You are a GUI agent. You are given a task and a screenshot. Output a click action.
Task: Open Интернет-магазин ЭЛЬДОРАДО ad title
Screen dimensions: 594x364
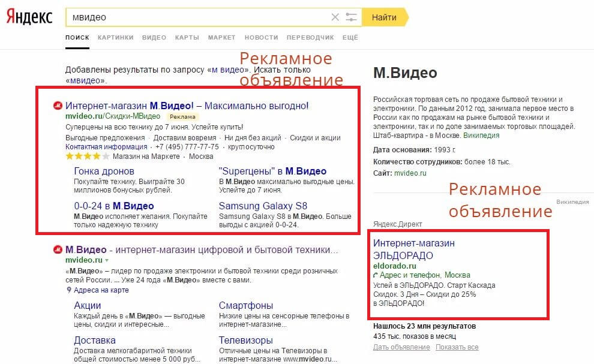(x=413, y=249)
